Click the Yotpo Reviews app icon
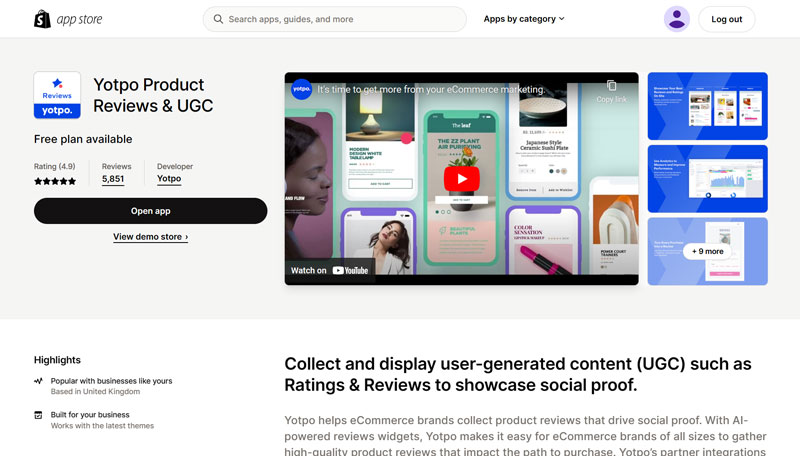This screenshot has width=800, height=456. point(57,95)
